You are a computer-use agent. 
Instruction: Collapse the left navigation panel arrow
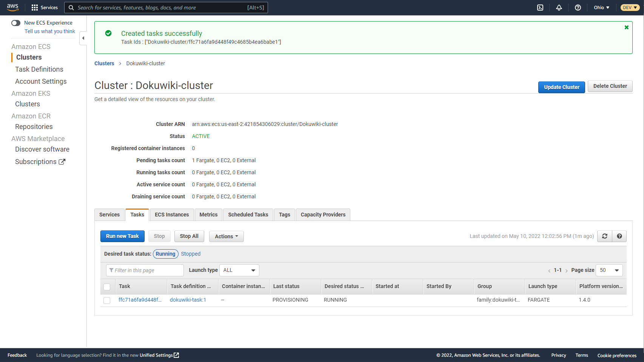point(83,38)
